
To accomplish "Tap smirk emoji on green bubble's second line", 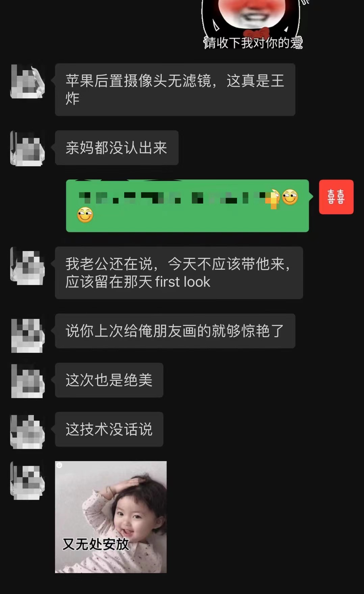I will point(85,215).
